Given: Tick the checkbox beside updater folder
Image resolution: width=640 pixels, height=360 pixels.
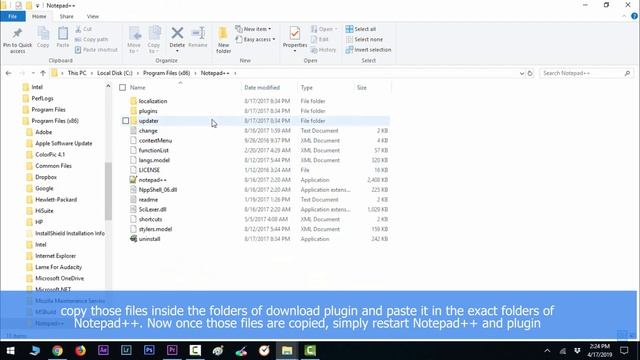Looking at the screenshot, I should (125, 121).
